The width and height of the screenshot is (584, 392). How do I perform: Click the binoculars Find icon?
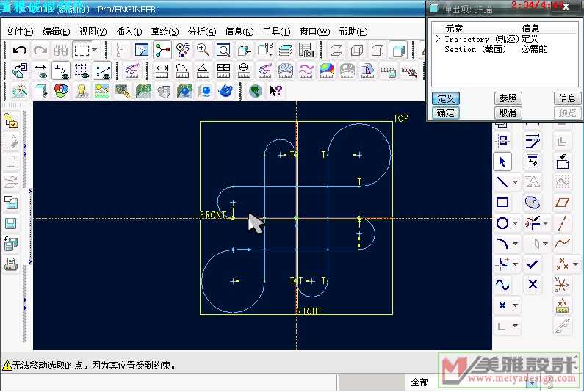pos(61,50)
